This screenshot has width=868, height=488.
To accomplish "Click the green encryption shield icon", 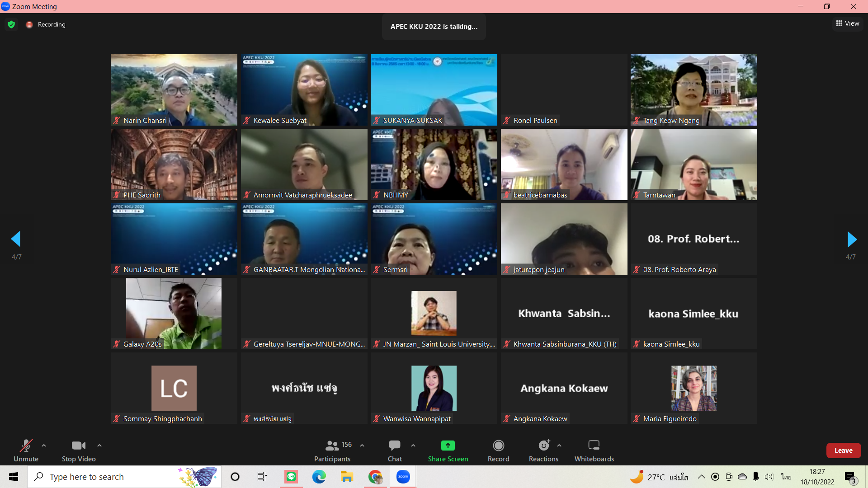I will tap(11, 24).
